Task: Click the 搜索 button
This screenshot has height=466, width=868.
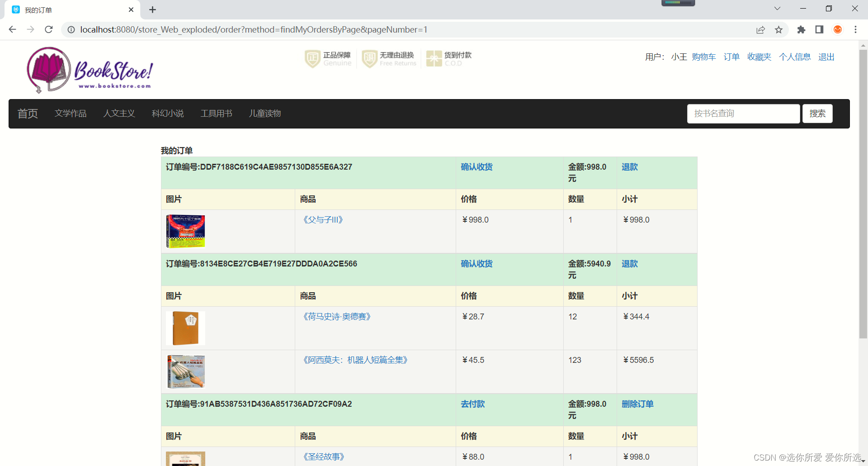Action: (x=817, y=114)
